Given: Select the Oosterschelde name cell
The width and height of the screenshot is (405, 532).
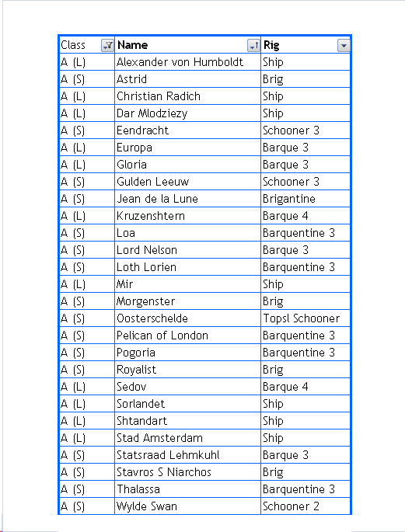Looking at the screenshot, I should tap(188, 318).
